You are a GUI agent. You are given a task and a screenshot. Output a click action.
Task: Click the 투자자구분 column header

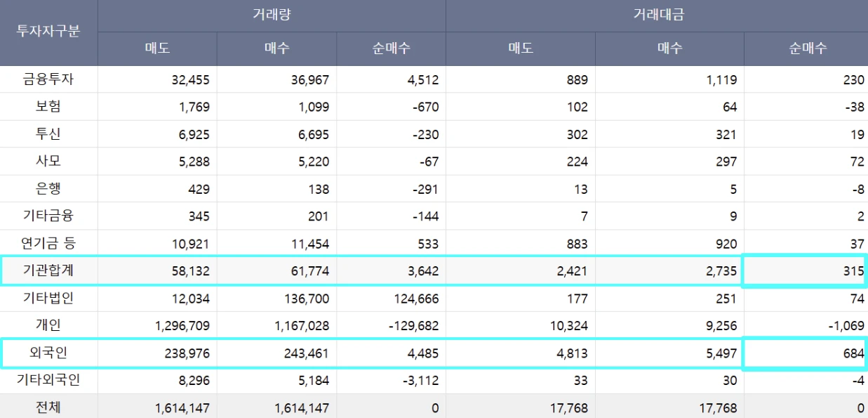(48, 32)
